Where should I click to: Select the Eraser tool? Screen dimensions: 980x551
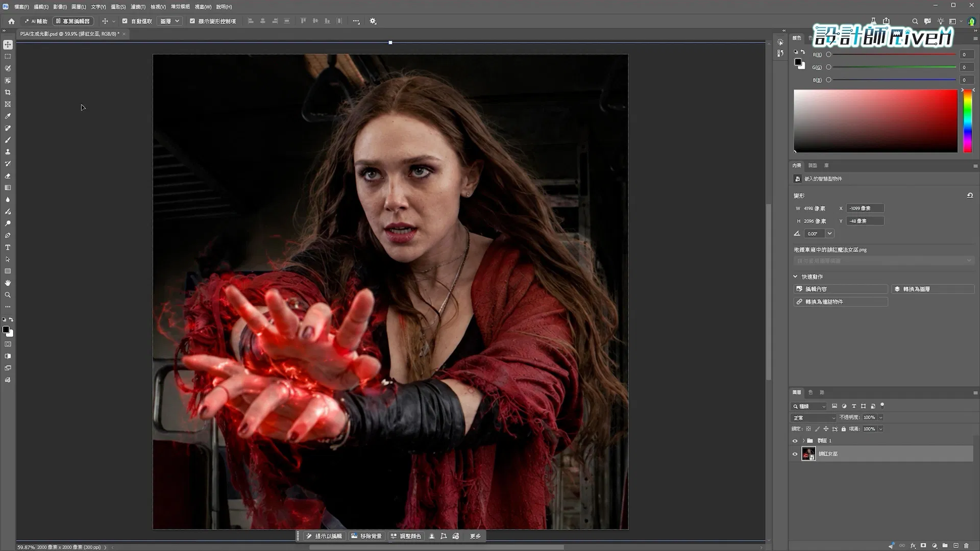tap(8, 176)
